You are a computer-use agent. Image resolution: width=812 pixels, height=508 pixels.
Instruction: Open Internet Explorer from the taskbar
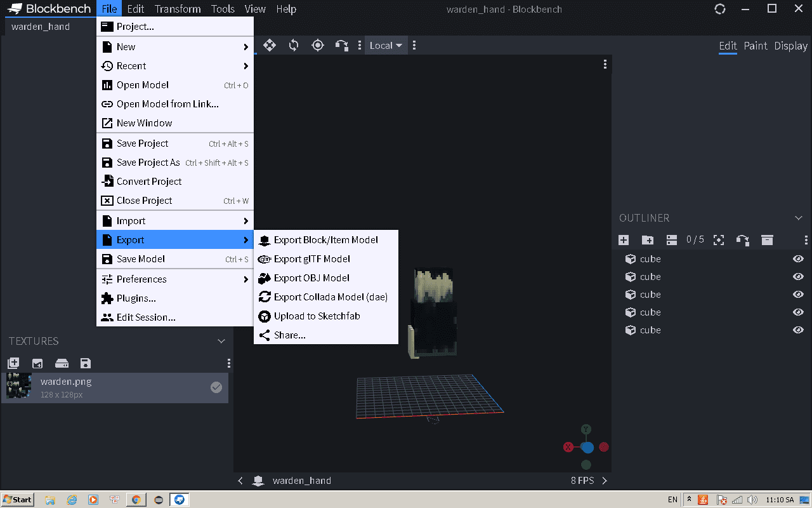72,500
